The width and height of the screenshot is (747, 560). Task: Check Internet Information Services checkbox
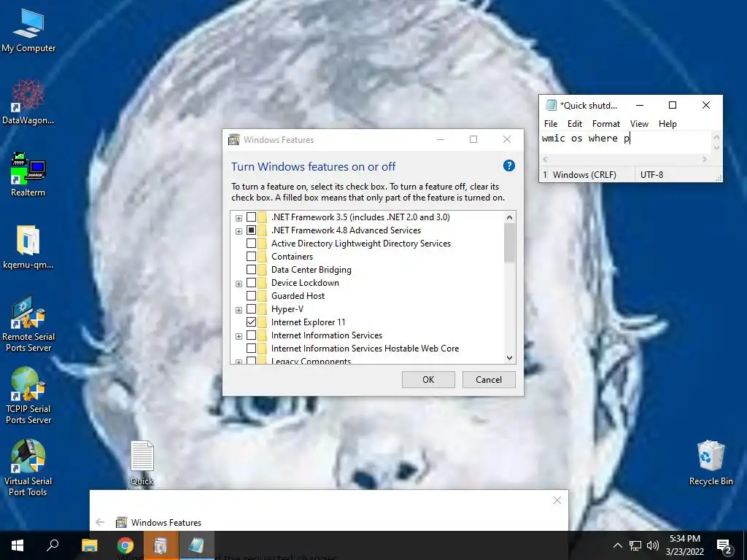tap(251, 335)
